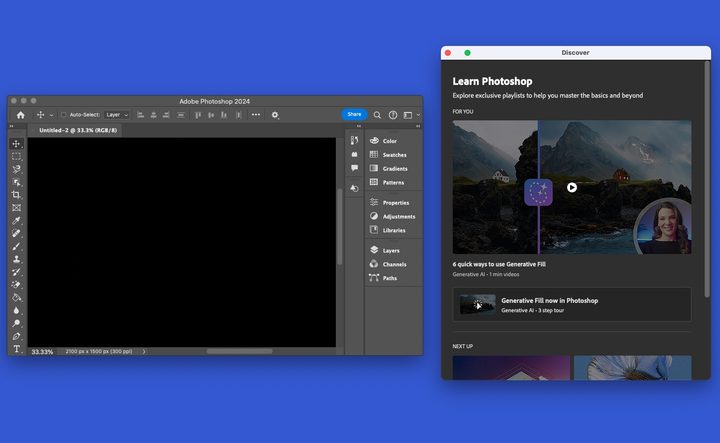Select the Paint Bucket tool
The height and width of the screenshot is (443, 720).
(16, 297)
